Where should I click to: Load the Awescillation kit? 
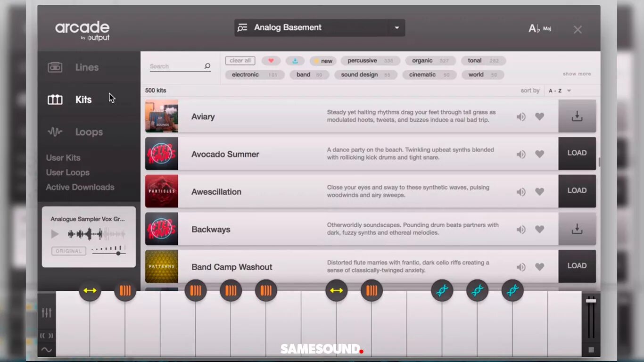(x=577, y=191)
